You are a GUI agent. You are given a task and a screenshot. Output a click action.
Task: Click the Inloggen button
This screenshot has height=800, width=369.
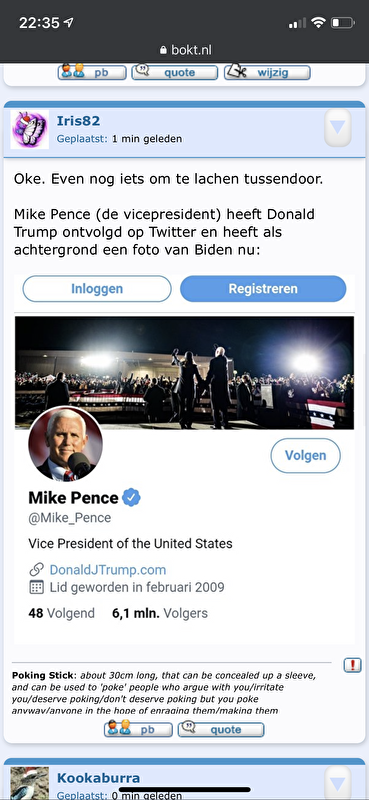pyautogui.click(x=97, y=289)
